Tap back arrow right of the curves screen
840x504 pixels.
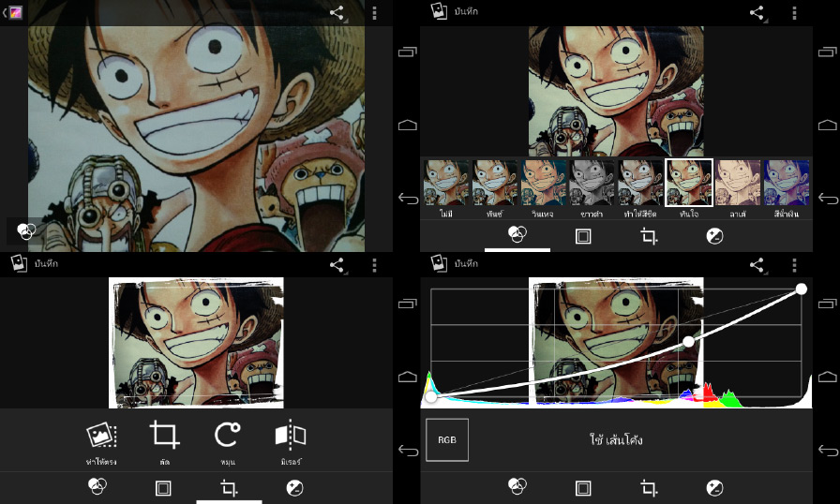pos(828,451)
